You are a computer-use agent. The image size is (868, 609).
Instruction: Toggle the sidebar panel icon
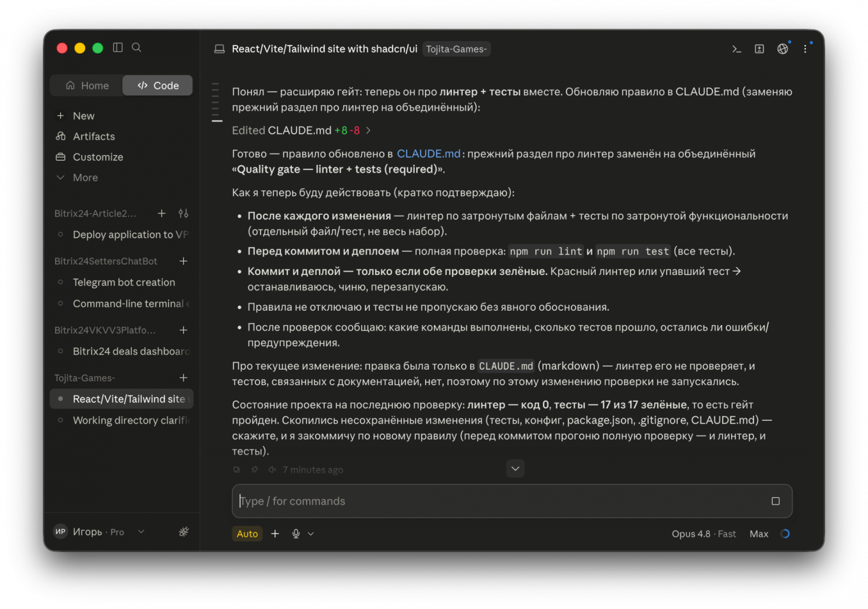[117, 47]
